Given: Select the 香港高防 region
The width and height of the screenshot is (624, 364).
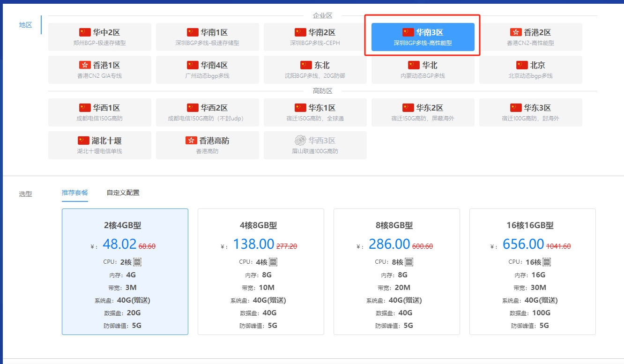Looking at the screenshot, I should click(208, 145).
